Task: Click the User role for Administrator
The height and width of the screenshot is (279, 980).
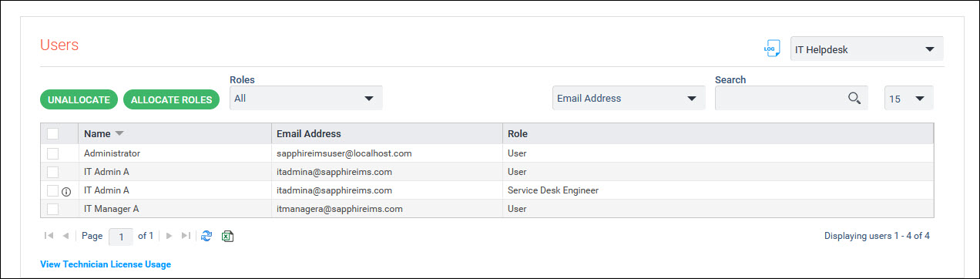Action: pyautogui.click(x=718, y=153)
